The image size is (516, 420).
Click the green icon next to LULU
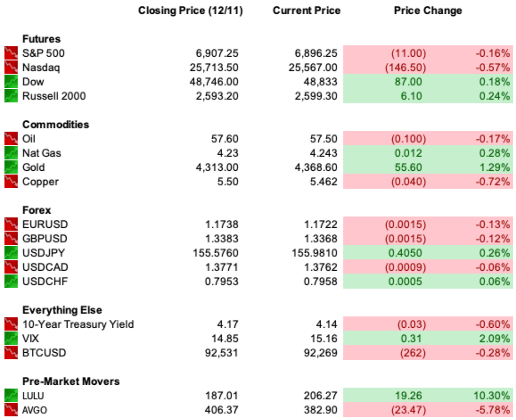coord(11,395)
